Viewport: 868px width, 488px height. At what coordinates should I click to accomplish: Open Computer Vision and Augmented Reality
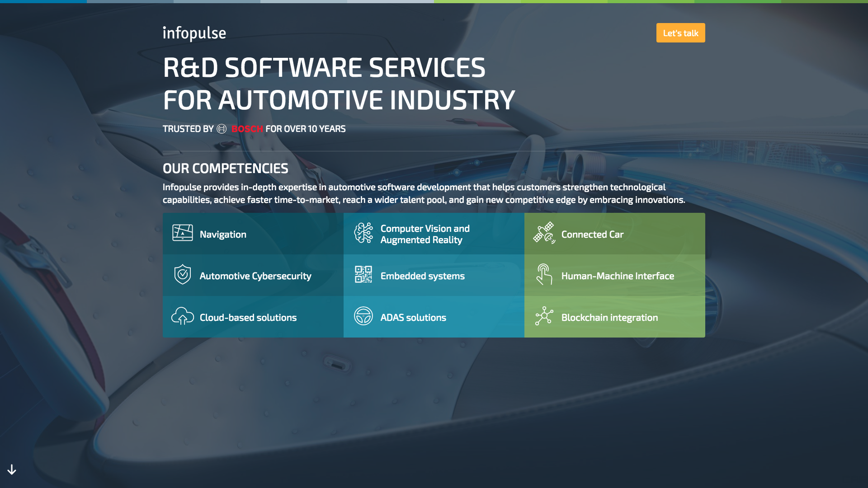point(425,234)
